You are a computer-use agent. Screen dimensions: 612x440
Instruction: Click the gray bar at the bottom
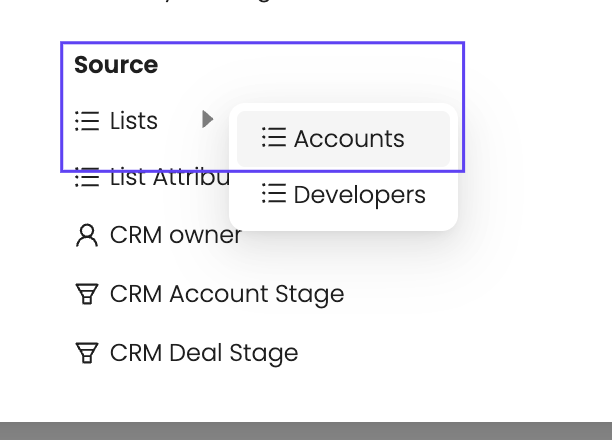(x=306, y=431)
